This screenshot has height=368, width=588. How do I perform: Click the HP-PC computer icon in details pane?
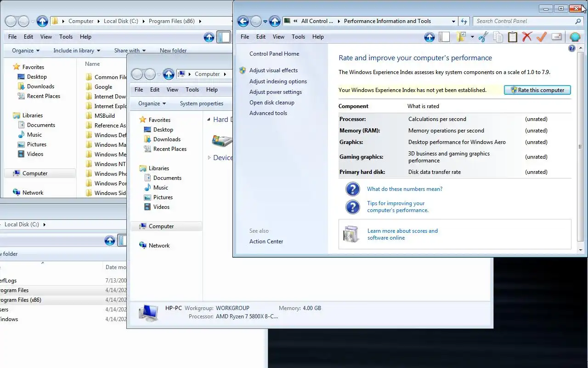149,312
